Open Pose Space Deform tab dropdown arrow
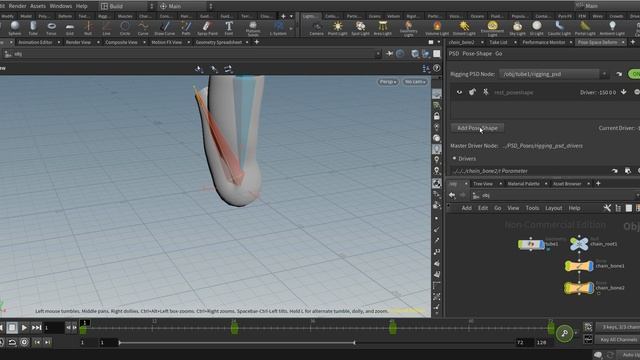Viewport: 640px width, 360px height. [x=623, y=42]
